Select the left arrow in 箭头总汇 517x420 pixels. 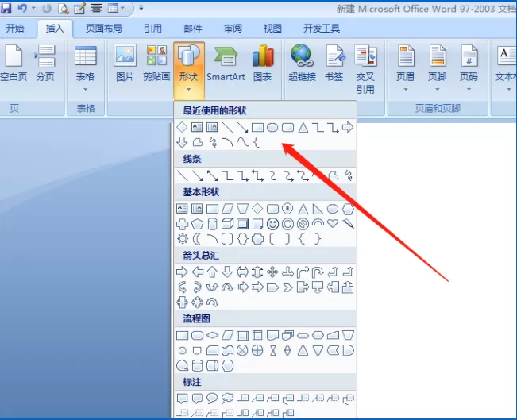tap(197, 272)
